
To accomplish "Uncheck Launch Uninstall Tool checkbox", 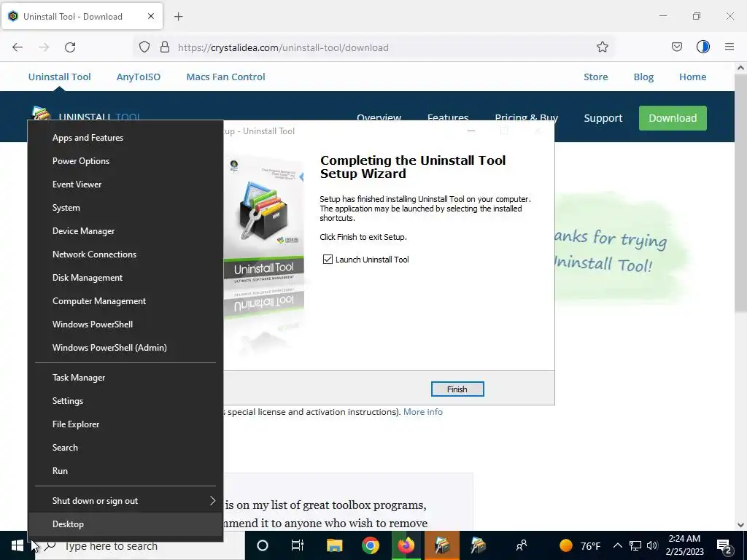I will click(328, 260).
